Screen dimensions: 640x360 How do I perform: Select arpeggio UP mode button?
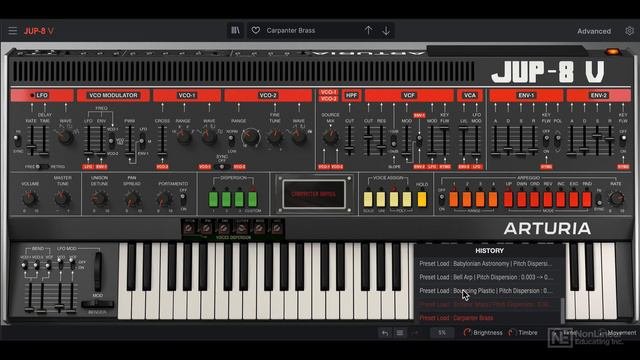(509, 199)
